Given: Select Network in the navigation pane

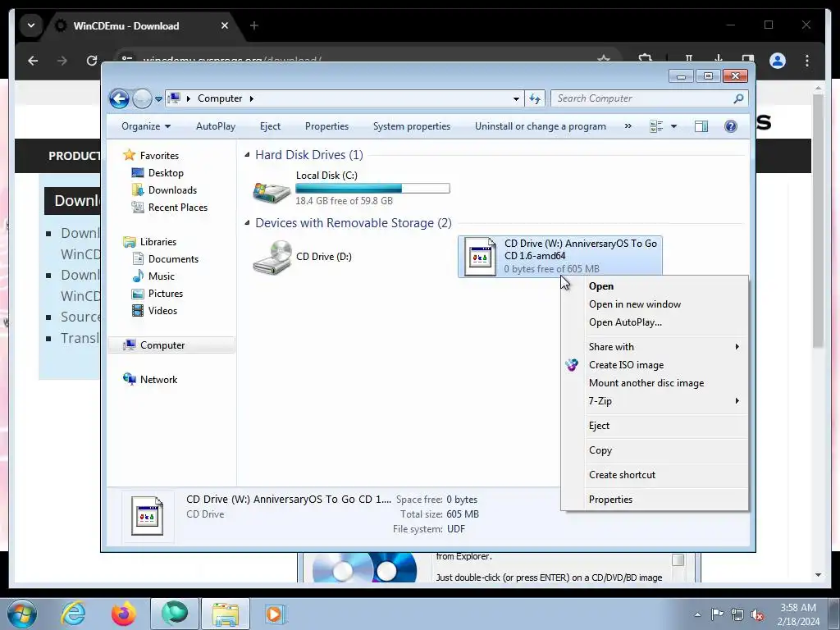Looking at the screenshot, I should coord(158,379).
